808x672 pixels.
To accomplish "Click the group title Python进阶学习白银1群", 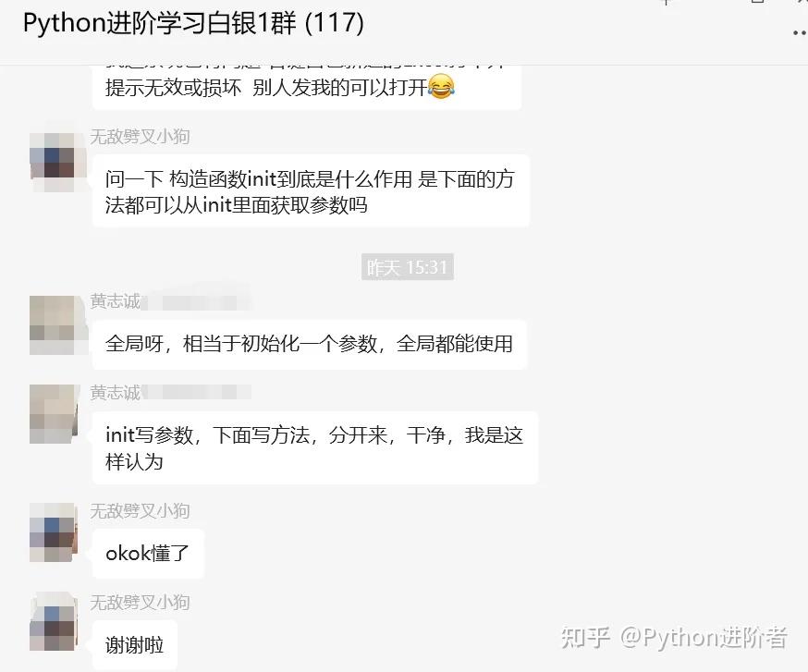I will click(x=194, y=23).
